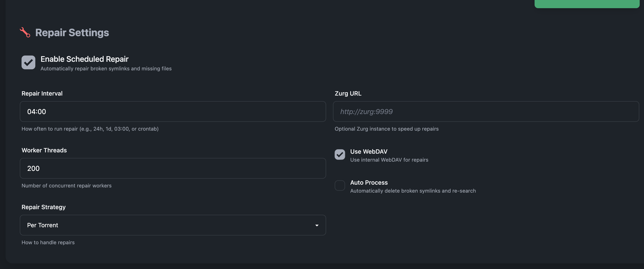Click the empty Auto Process checkbox square
The width and height of the screenshot is (644, 269).
pos(339,185)
